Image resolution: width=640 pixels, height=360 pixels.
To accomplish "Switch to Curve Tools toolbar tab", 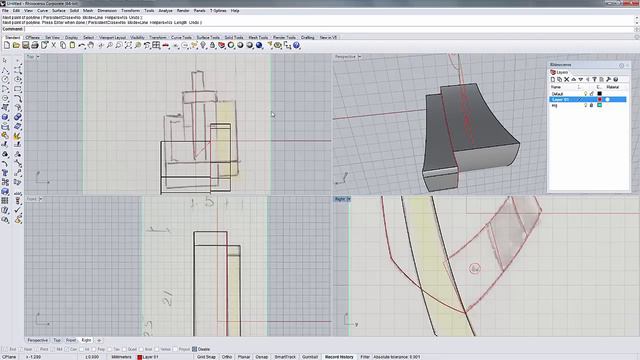I will (x=181, y=38).
